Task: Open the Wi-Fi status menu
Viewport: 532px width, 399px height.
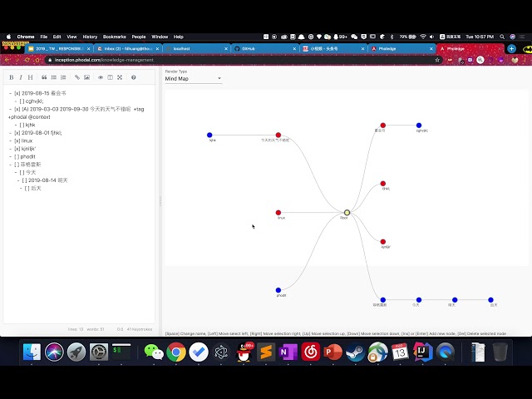Action: [423, 37]
